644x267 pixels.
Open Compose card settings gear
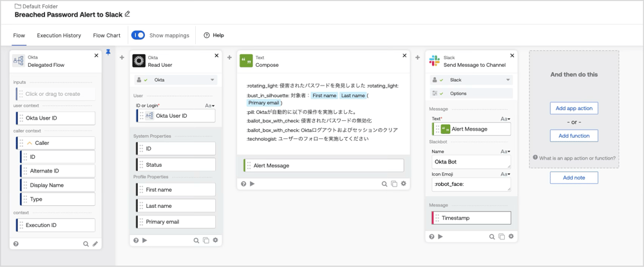pos(403,184)
